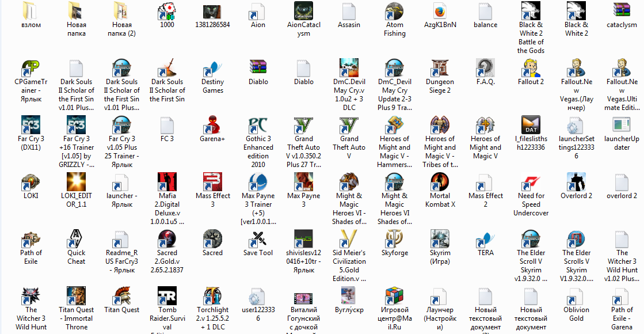Screen dimensions: 644x334
Task: Launch The Witcher 3 Wild Hunt wolf icon
Action: pyautogui.click(x=31, y=296)
